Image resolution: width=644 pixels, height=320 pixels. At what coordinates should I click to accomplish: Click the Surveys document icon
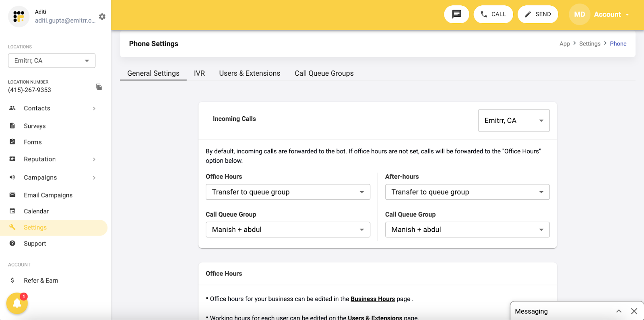point(12,126)
